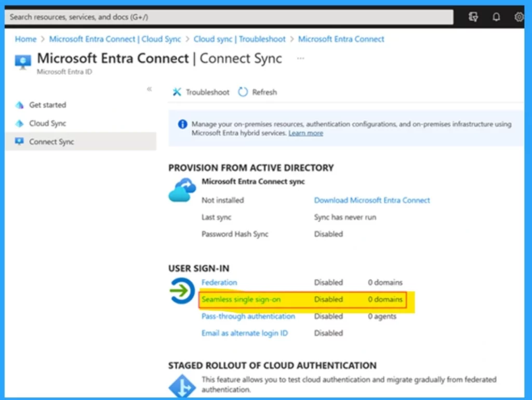The image size is (532, 400).
Task: Focus the search resources input field
Action: click(229, 17)
